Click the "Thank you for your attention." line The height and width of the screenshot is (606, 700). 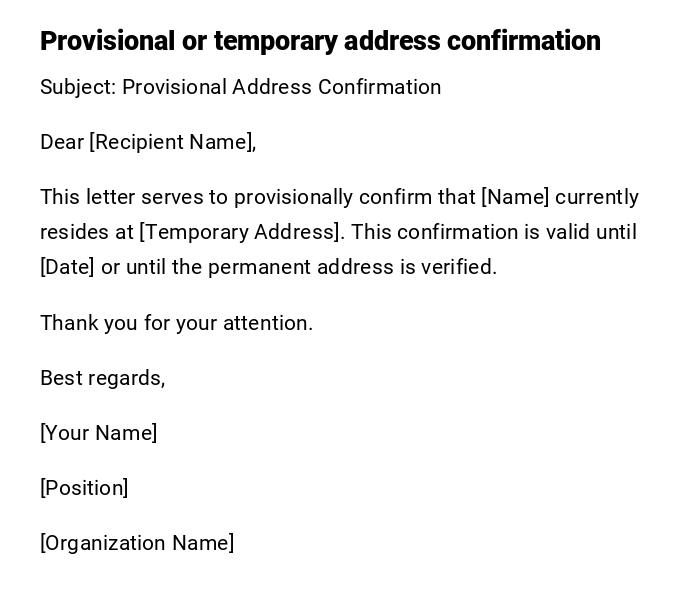(x=176, y=323)
